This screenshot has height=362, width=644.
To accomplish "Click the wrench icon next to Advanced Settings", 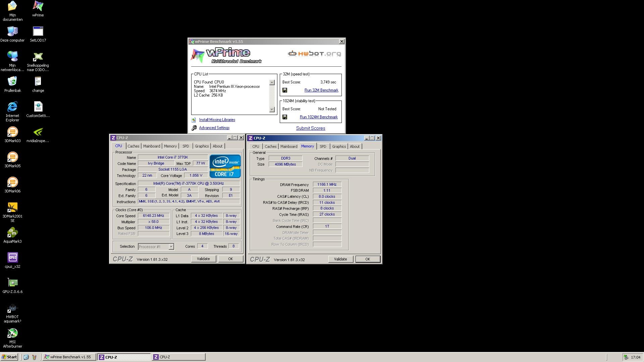I will pos(194,128).
